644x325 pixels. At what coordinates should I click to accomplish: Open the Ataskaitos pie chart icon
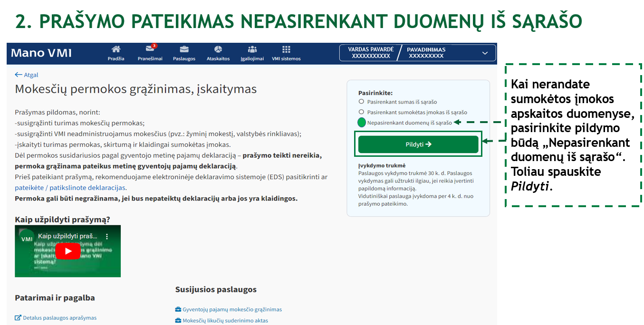218,49
